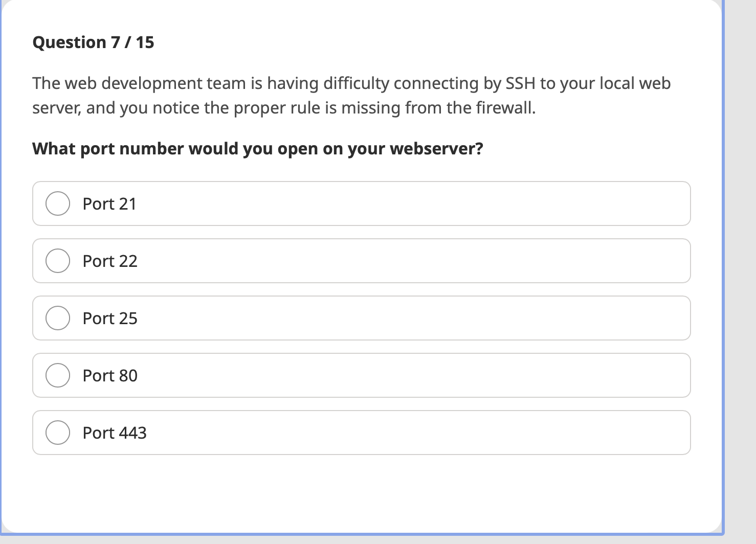Select the Port 21 radio button
Viewport: 756px width, 544px height.
pyautogui.click(x=57, y=203)
